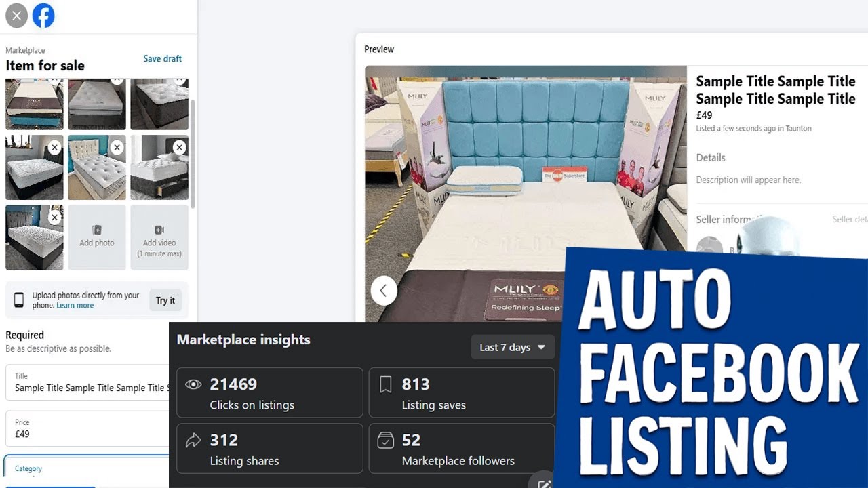
Task: Close the listing editor with the X icon
Action: point(16,16)
